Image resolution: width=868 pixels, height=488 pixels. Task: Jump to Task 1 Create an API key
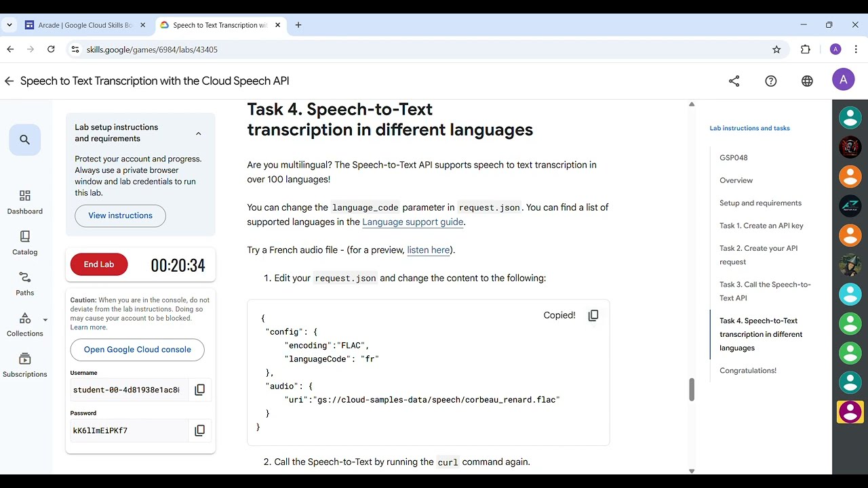tap(761, 226)
